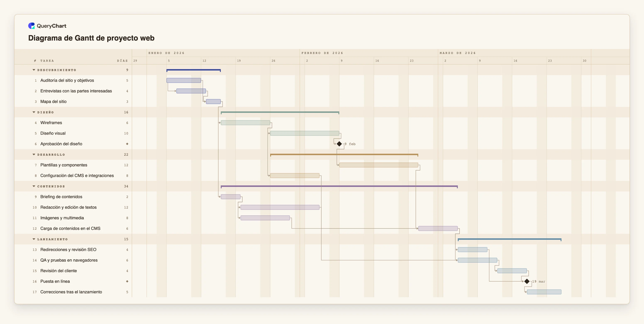Click the Desarrollo brown summary bar

[x=344, y=155]
